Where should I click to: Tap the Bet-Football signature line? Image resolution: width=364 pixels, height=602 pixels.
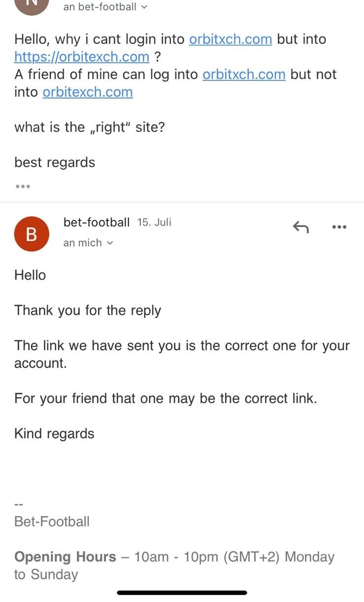click(52, 522)
